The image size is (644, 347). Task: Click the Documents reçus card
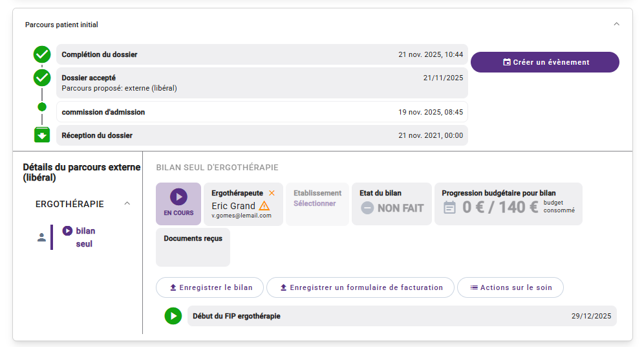click(x=193, y=247)
